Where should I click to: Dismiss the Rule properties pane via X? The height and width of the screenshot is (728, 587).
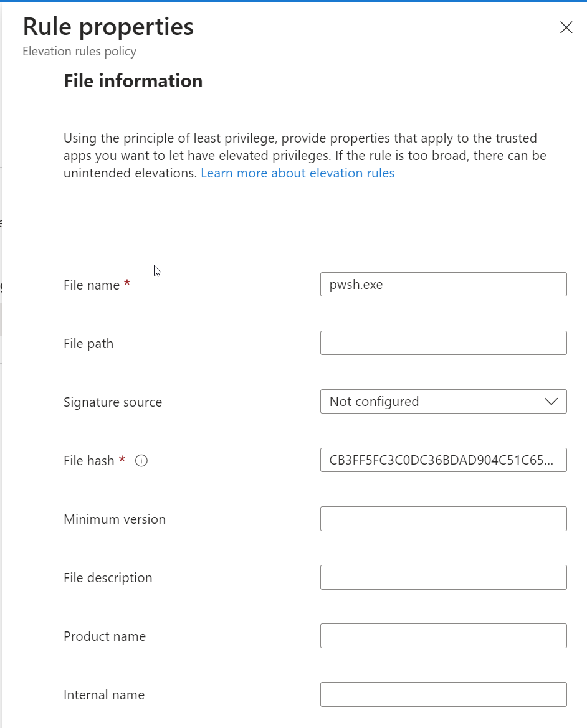[x=566, y=27]
